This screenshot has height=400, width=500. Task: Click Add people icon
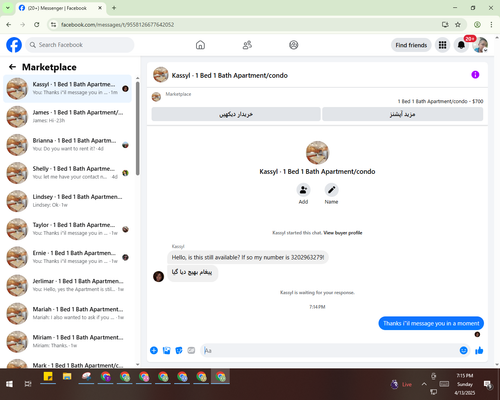point(303,190)
